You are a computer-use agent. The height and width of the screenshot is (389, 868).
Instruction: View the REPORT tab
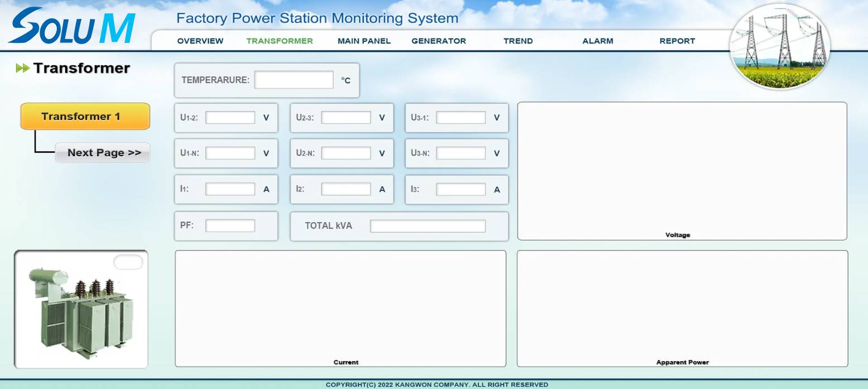click(677, 41)
